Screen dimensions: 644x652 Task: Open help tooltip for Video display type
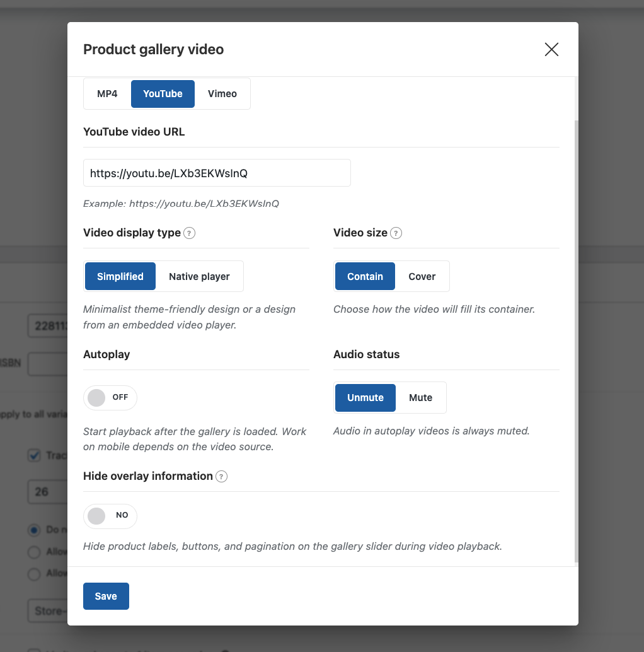click(x=190, y=233)
